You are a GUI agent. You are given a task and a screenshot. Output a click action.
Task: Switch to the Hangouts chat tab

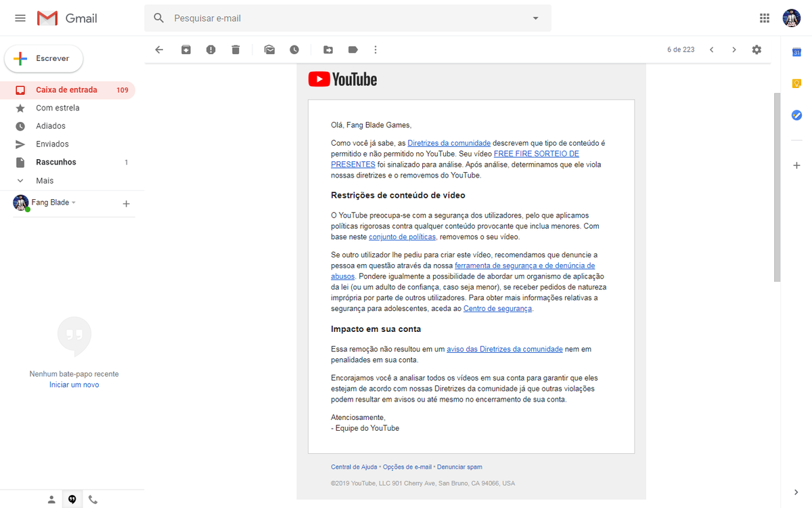tap(72, 500)
